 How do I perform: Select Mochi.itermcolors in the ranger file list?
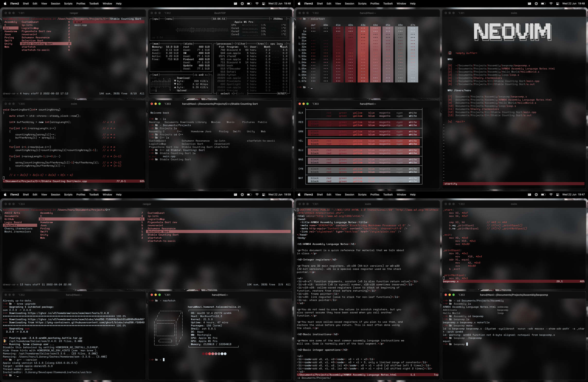coord(18,231)
